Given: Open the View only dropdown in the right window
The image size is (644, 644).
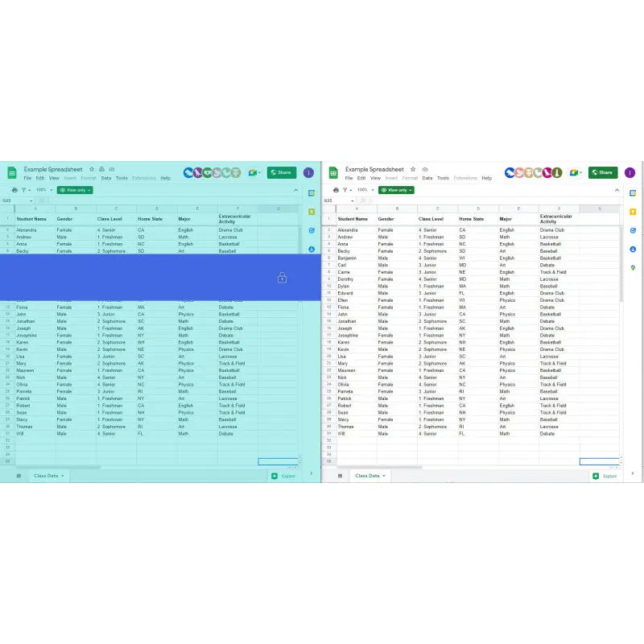Looking at the screenshot, I should [x=397, y=190].
